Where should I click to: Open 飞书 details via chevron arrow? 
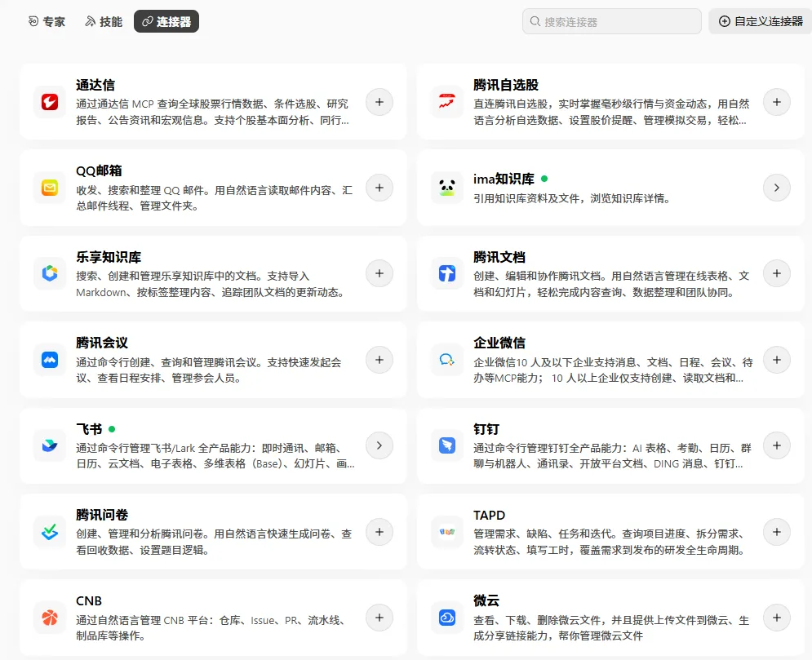point(379,445)
